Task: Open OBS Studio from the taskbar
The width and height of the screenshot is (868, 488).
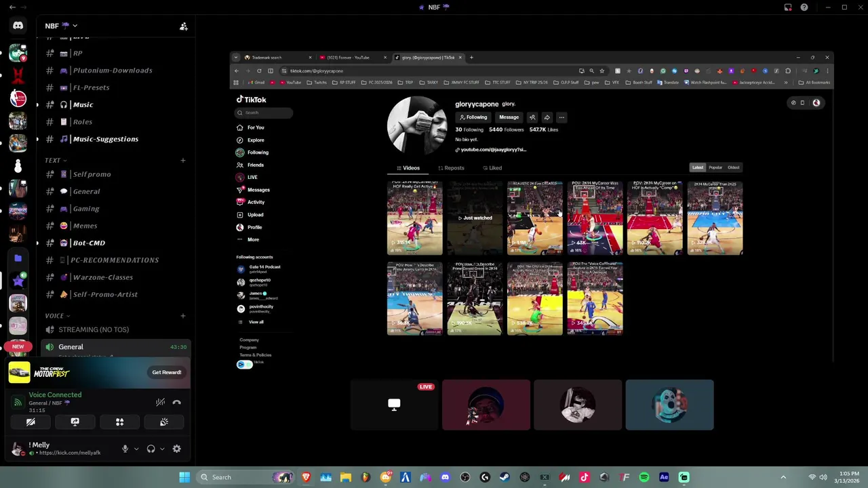Action: [x=465, y=477]
